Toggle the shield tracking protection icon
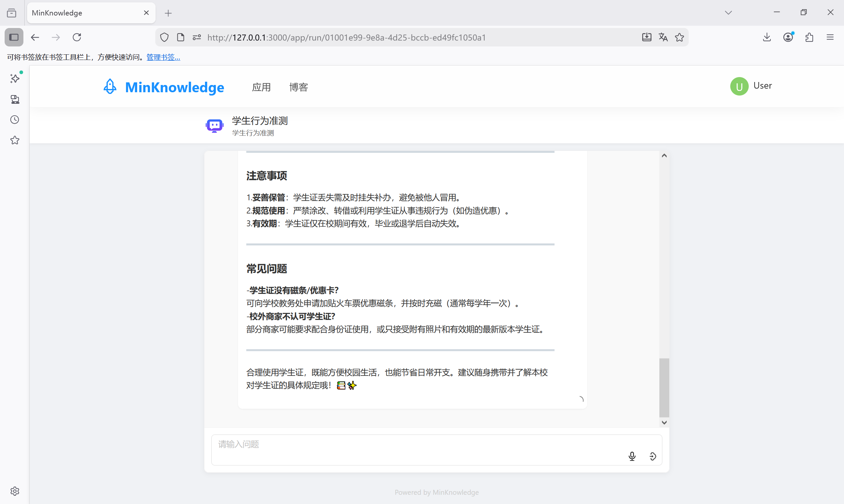This screenshot has width=844, height=504. [164, 37]
